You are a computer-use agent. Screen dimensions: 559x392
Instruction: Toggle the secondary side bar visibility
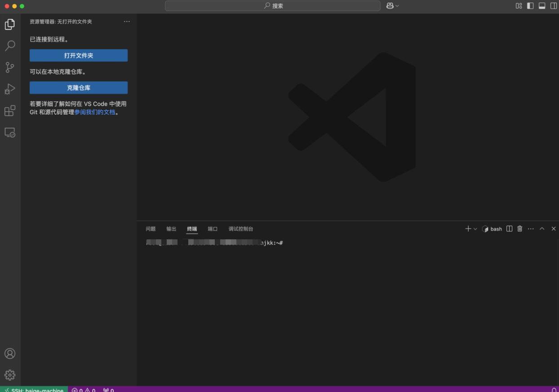(x=554, y=6)
